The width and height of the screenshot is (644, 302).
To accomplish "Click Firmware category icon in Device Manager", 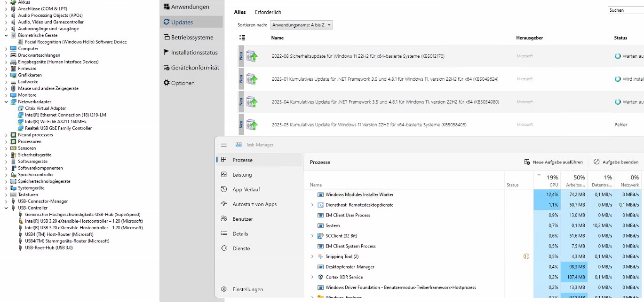I will tap(14, 69).
